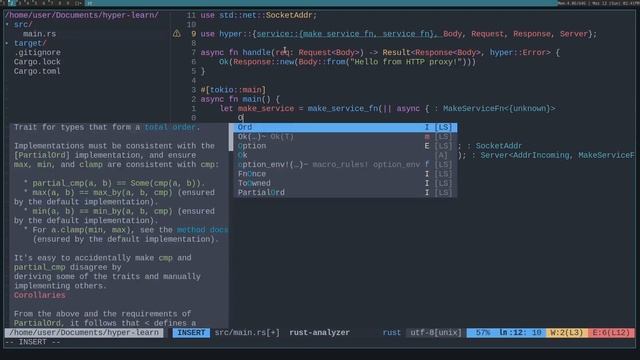Follow the 'total order' documentation link
640x360 pixels.
[169, 127]
